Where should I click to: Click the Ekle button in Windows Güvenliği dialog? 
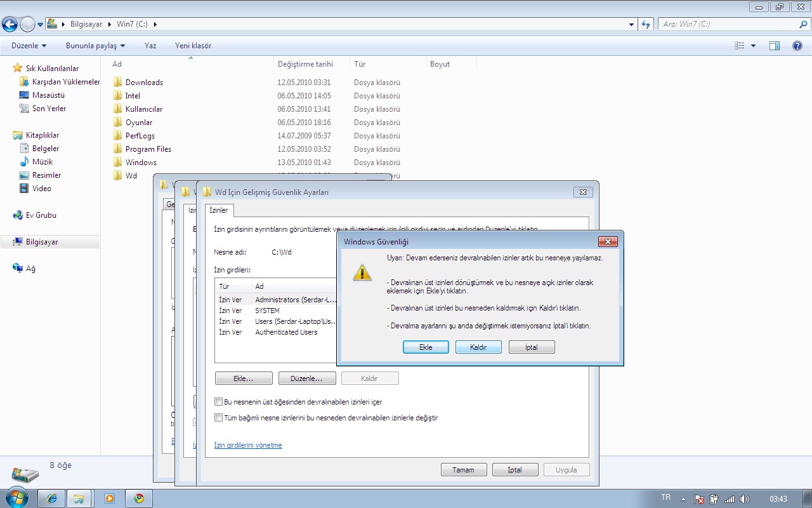click(x=426, y=347)
